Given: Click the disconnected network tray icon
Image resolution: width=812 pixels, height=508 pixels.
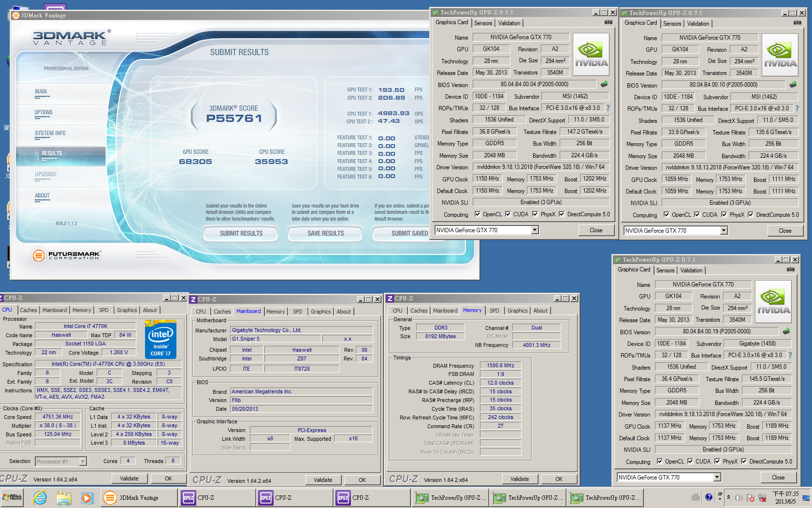Looking at the screenshot, I should (x=762, y=498).
